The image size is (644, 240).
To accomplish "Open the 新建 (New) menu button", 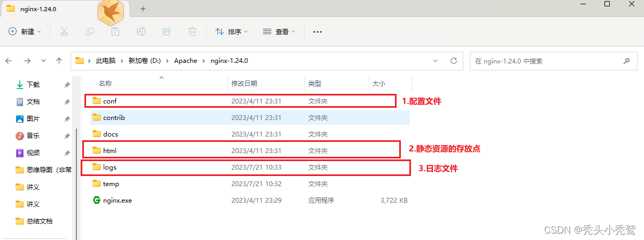I will (25, 32).
